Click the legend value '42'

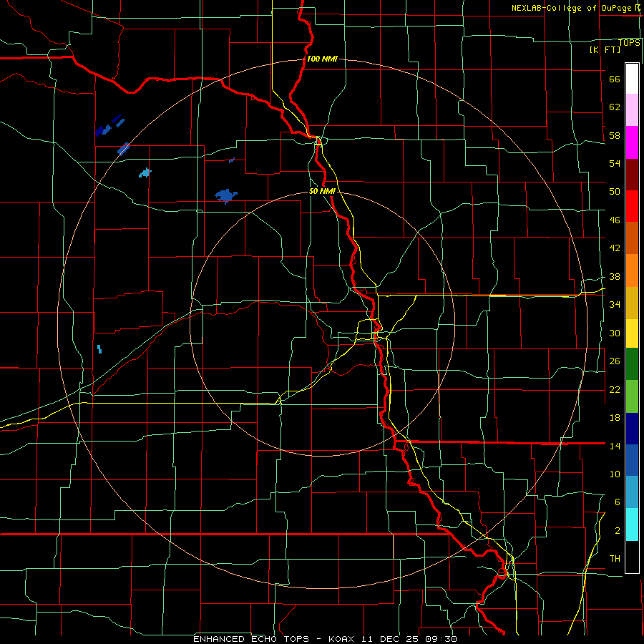615,248
